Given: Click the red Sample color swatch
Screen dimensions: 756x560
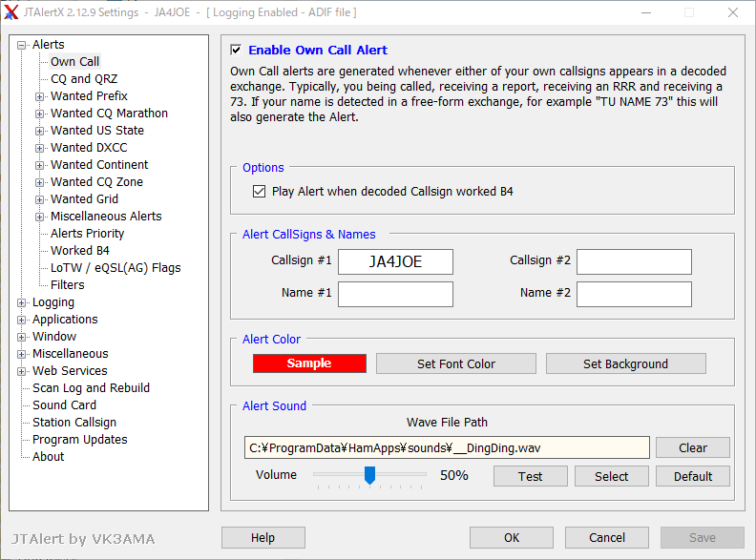Looking at the screenshot, I should (309, 363).
